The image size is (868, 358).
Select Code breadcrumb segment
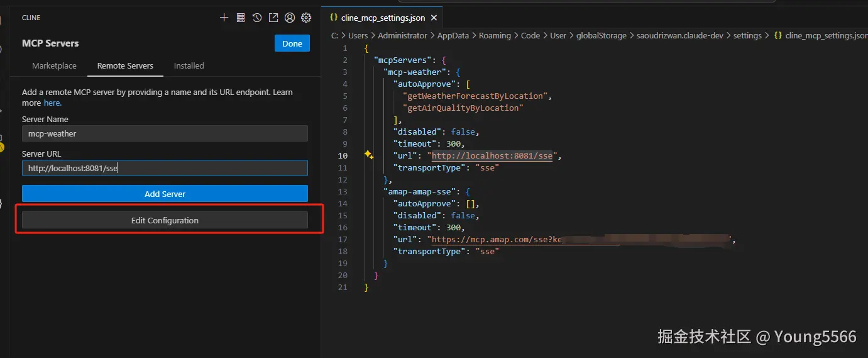pyautogui.click(x=530, y=35)
